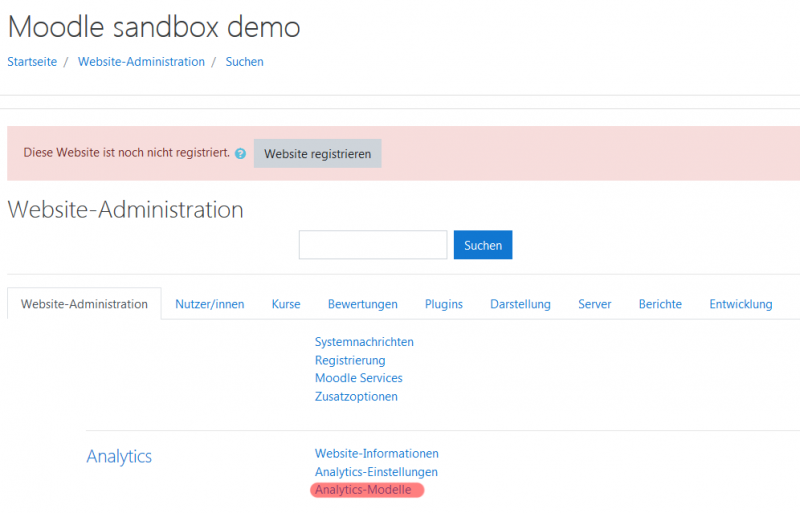Screen dimensions: 800x513
Task: Open the Systemnachrichten link
Action: coord(364,342)
